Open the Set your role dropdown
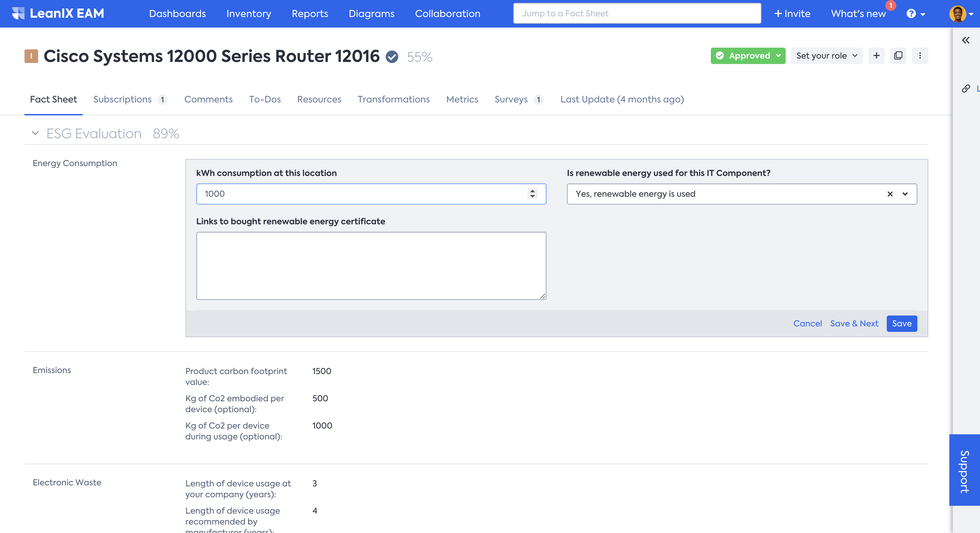980x533 pixels. (826, 56)
